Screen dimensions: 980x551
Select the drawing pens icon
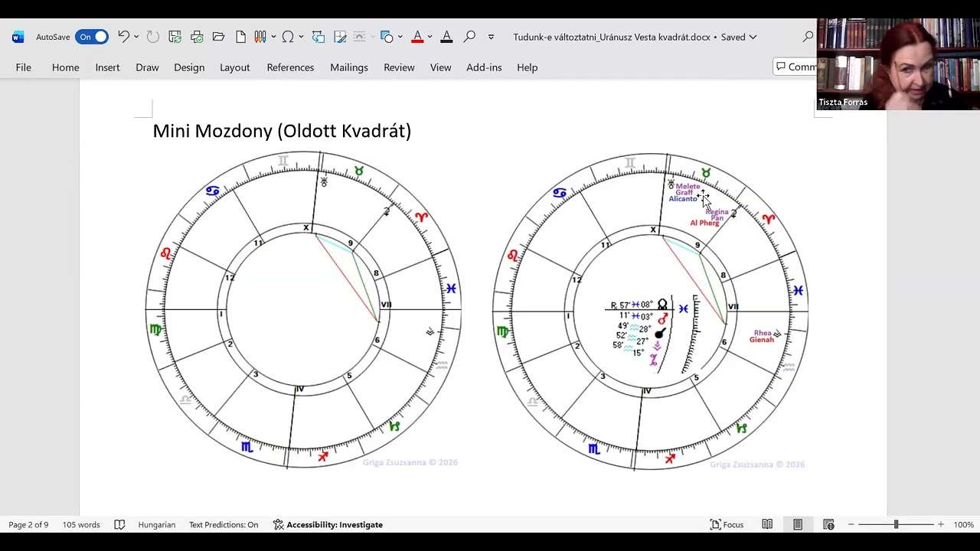pos(260,37)
